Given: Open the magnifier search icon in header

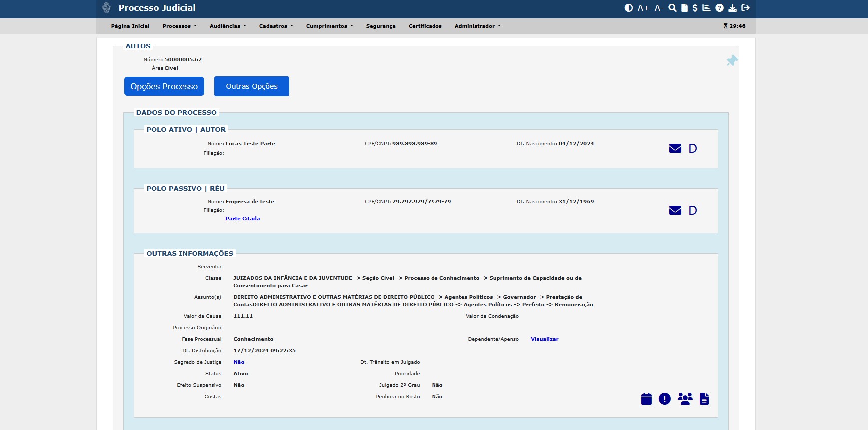Looking at the screenshot, I should pos(673,8).
